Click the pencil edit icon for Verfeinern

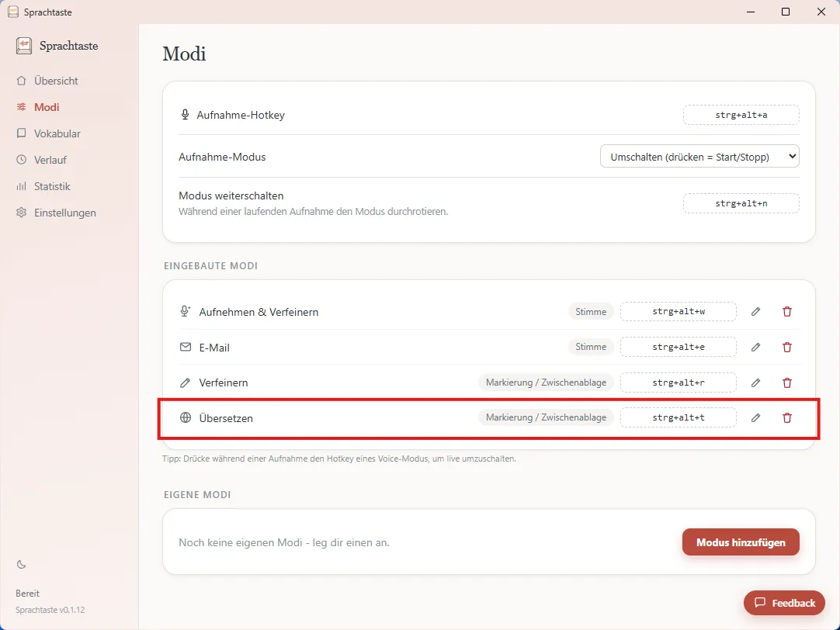755,382
